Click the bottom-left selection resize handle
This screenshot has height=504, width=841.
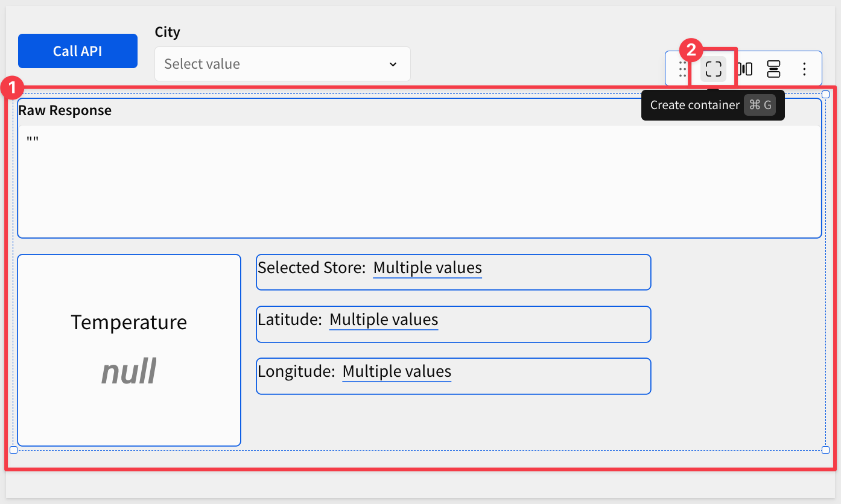pos(14,450)
